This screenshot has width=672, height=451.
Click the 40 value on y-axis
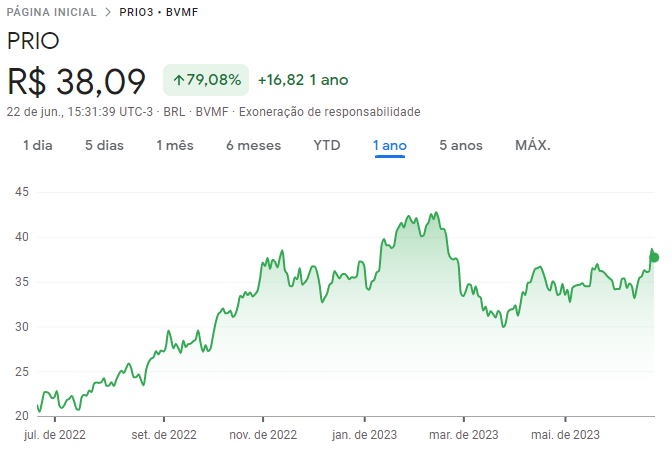pos(22,237)
